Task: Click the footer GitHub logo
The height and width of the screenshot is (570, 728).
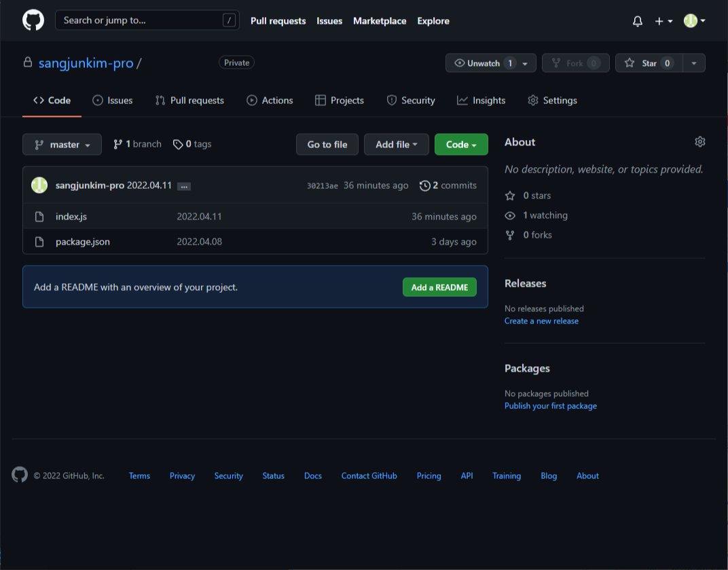Action: [x=20, y=475]
